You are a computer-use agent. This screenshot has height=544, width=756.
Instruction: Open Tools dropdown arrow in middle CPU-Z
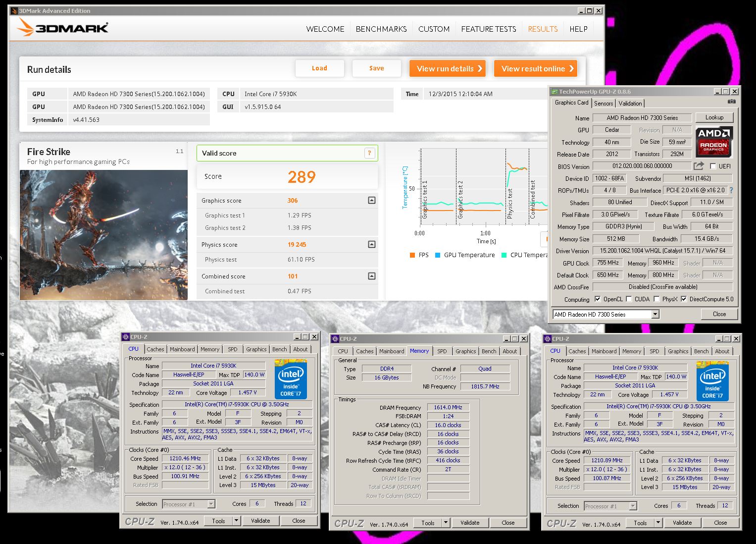[446, 523]
